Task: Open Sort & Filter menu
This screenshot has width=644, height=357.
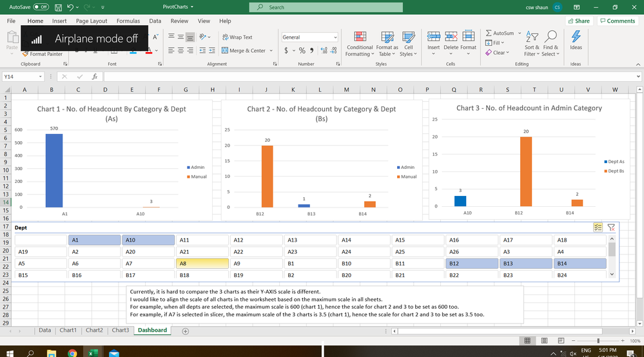Action: pos(532,44)
